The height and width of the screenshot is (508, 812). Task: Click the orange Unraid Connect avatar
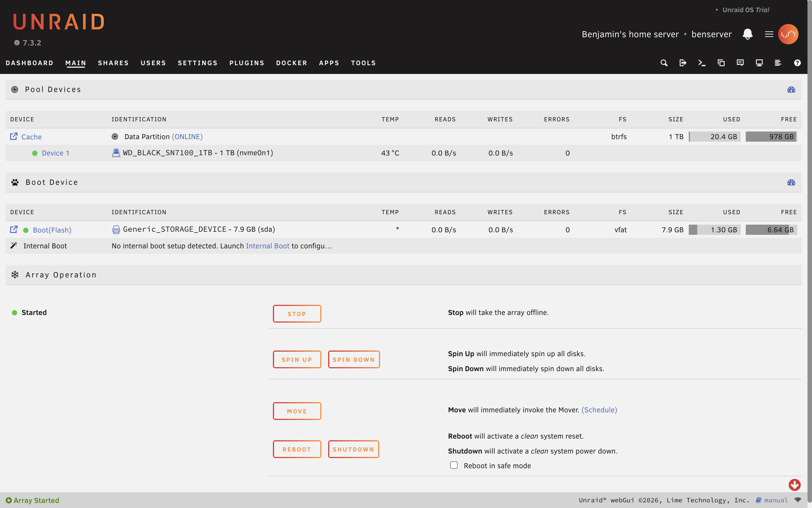click(x=788, y=34)
